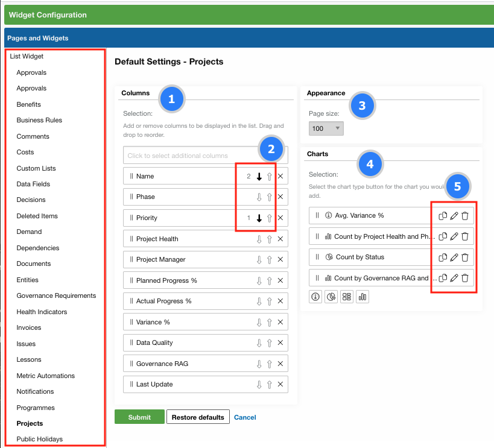Duplicate the Avg. Variance % chart
Screen dimensions: 494x448
click(443, 216)
